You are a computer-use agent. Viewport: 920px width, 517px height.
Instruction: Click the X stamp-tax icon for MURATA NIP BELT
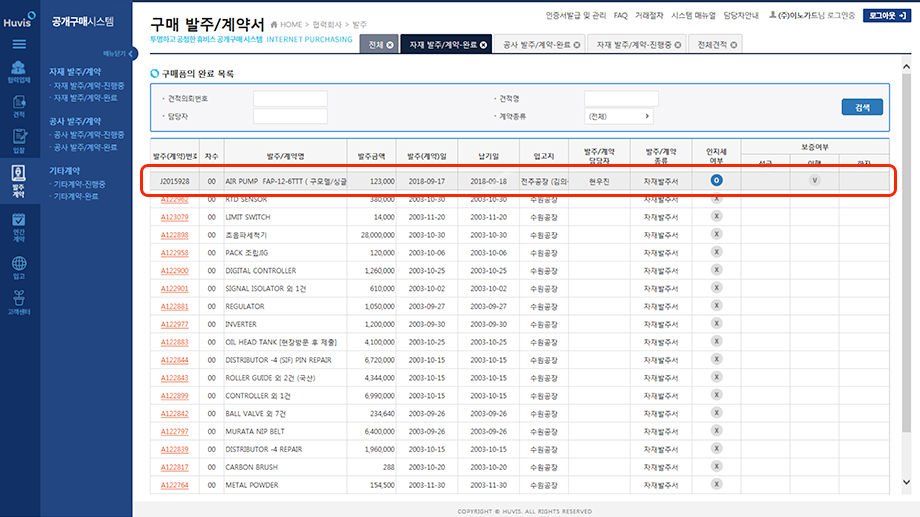click(716, 431)
